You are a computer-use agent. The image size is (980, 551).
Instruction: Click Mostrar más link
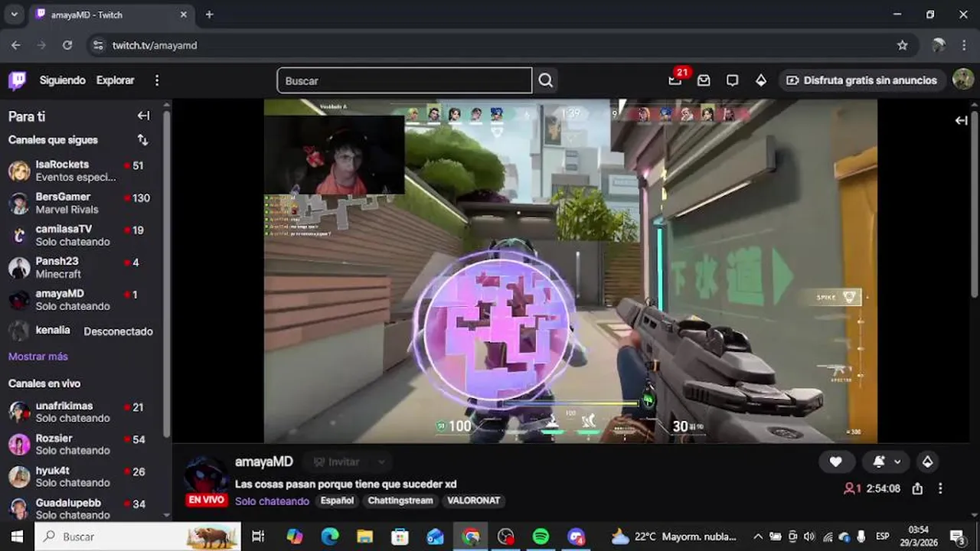point(38,357)
